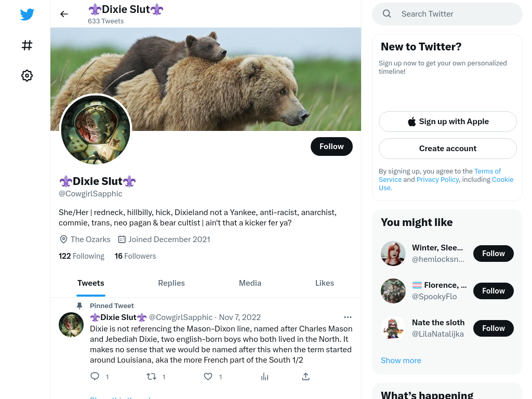Click the Twitter bird logo

click(27, 14)
